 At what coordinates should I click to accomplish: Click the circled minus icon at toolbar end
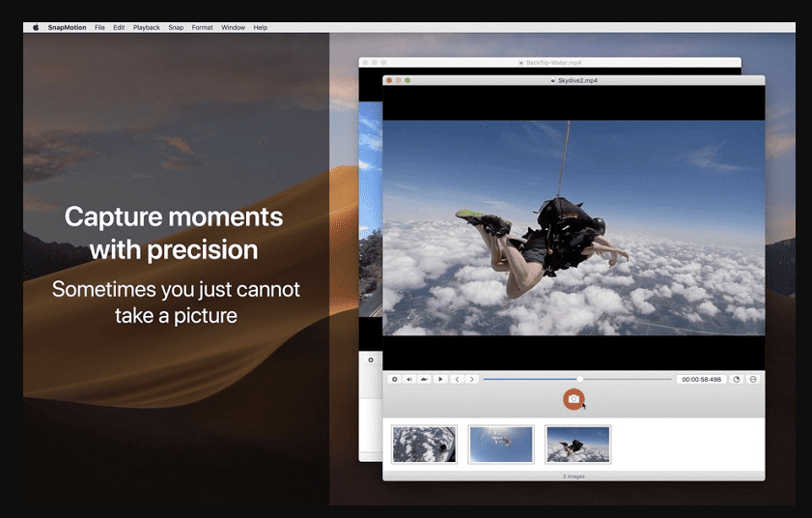coord(753,380)
